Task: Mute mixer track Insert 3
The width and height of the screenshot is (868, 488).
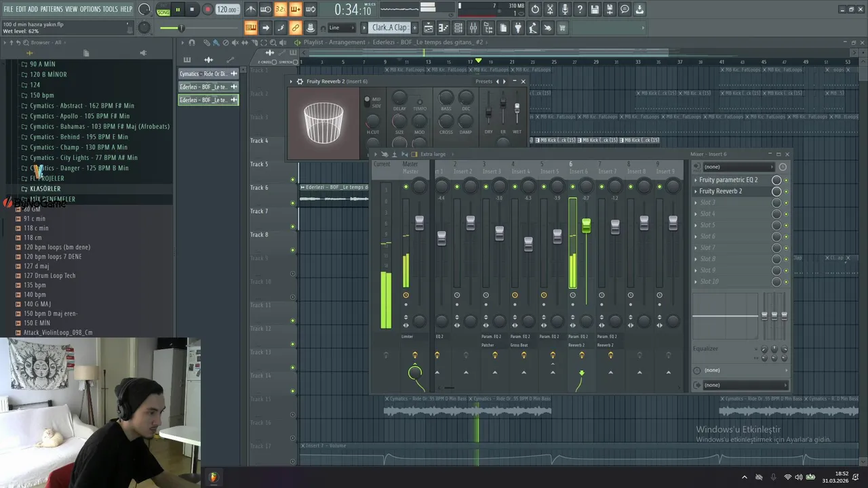Action: coord(486,186)
